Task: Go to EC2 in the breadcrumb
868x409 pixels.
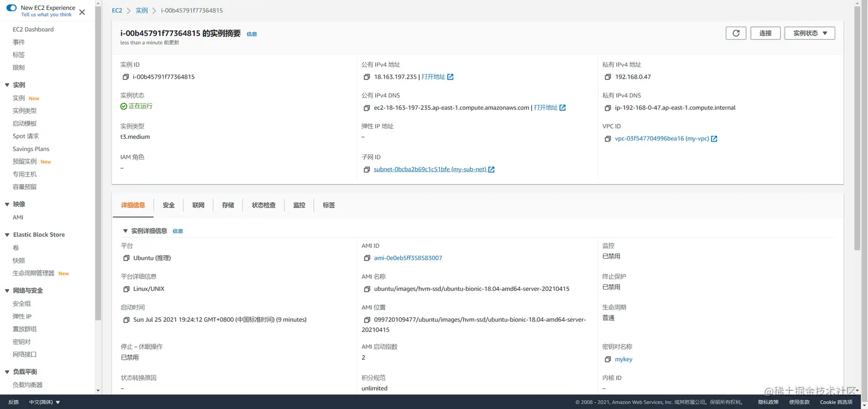Action: pyautogui.click(x=117, y=10)
